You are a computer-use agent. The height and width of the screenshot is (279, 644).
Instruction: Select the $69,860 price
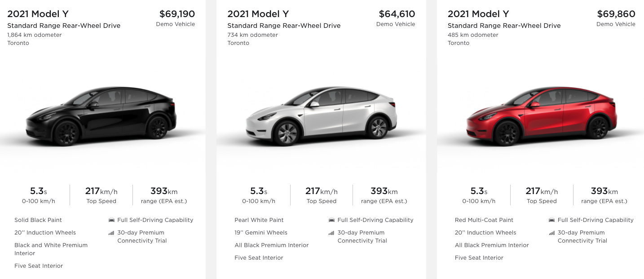(x=616, y=14)
